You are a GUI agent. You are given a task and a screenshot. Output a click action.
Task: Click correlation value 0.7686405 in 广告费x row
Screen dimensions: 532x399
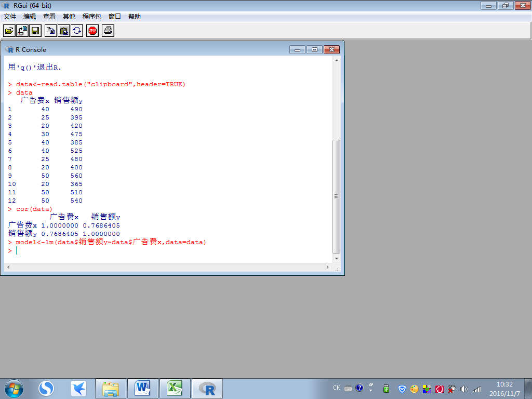tap(101, 225)
